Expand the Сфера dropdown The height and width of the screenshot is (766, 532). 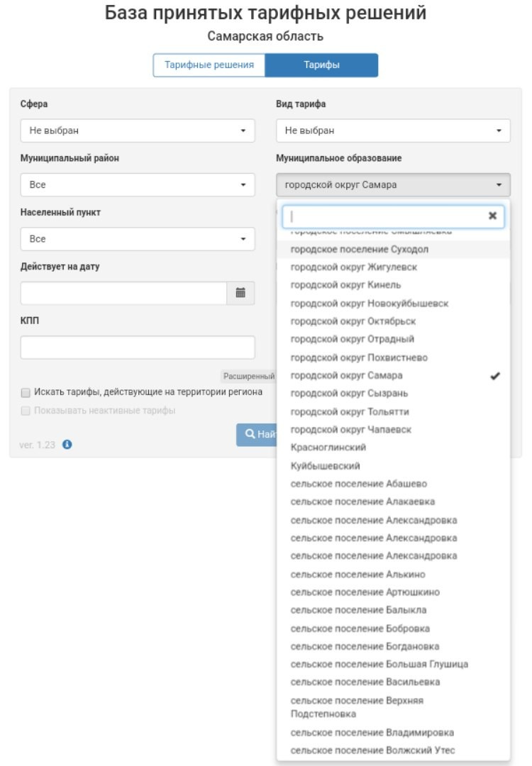(138, 131)
